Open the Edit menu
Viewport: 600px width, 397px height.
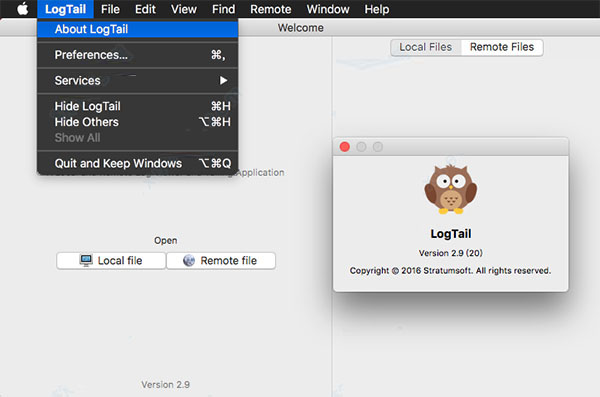(145, 9)
